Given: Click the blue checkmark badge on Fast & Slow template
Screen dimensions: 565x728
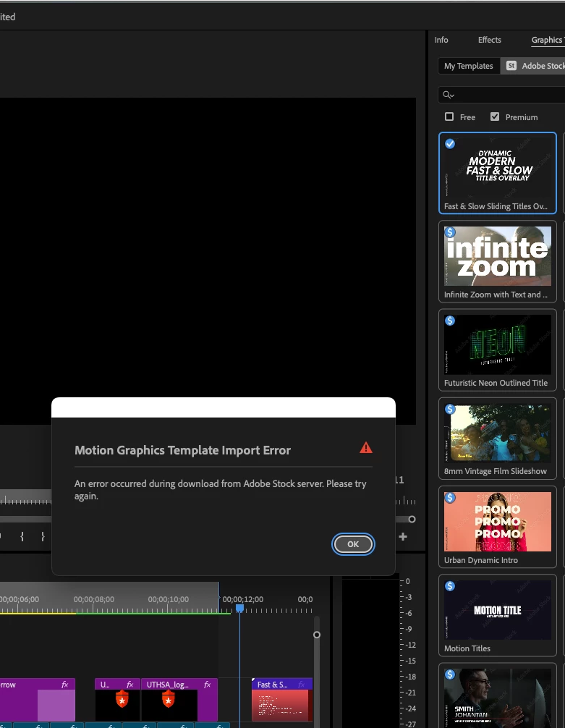Looking at the screenshot, I should click(450, 144).
